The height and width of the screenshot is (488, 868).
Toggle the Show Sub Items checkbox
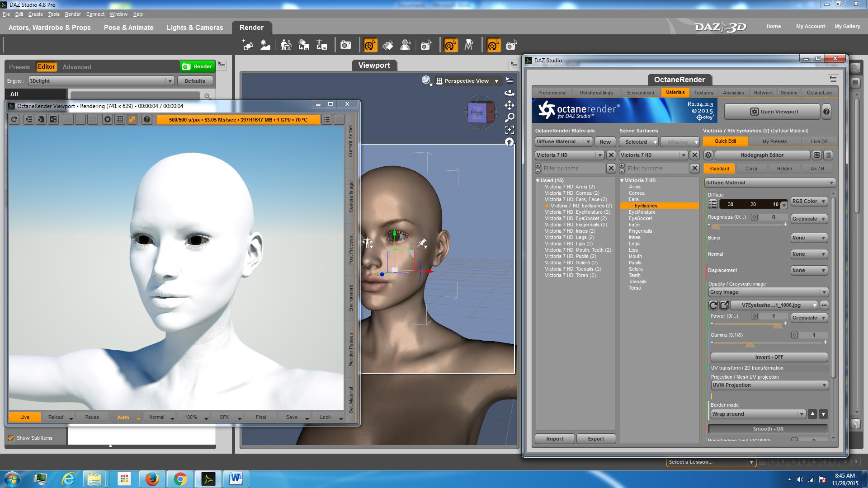point(11,438)
